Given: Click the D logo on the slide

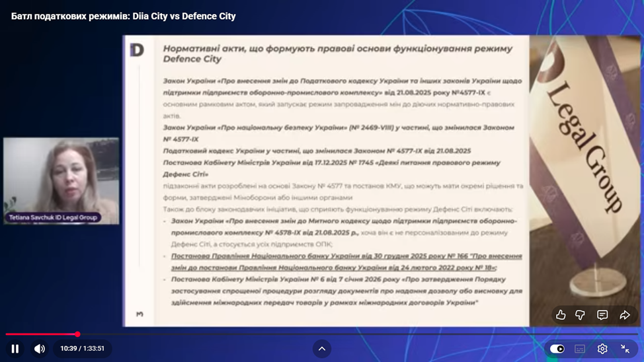Looking at the screenshot, I should click(x=137, y=50).
